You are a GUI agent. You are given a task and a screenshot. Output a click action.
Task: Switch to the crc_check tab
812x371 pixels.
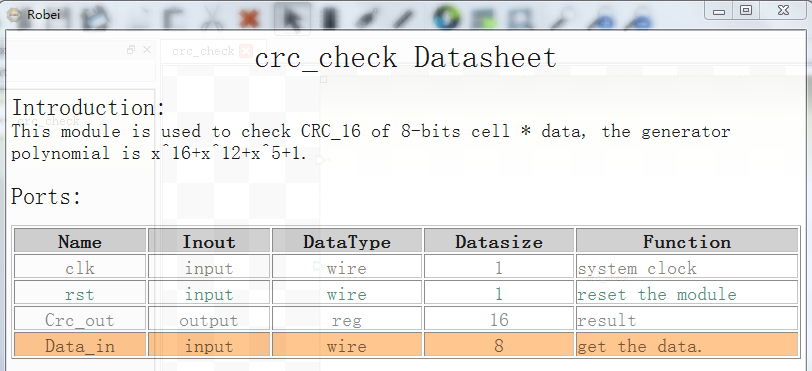[x=203, y=51]
